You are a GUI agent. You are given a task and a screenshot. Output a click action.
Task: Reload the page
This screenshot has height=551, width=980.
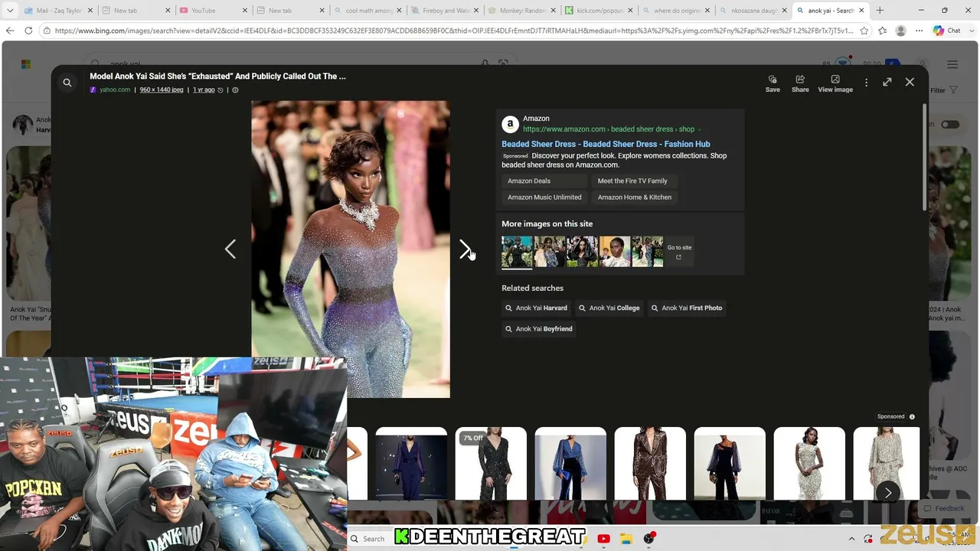pos(28,31)
